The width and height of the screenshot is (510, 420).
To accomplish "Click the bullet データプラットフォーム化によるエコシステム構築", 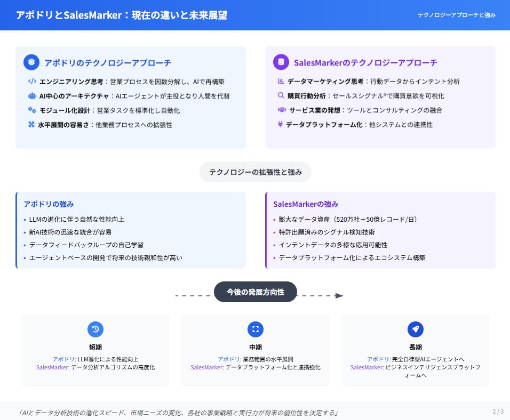I will 352,257.
